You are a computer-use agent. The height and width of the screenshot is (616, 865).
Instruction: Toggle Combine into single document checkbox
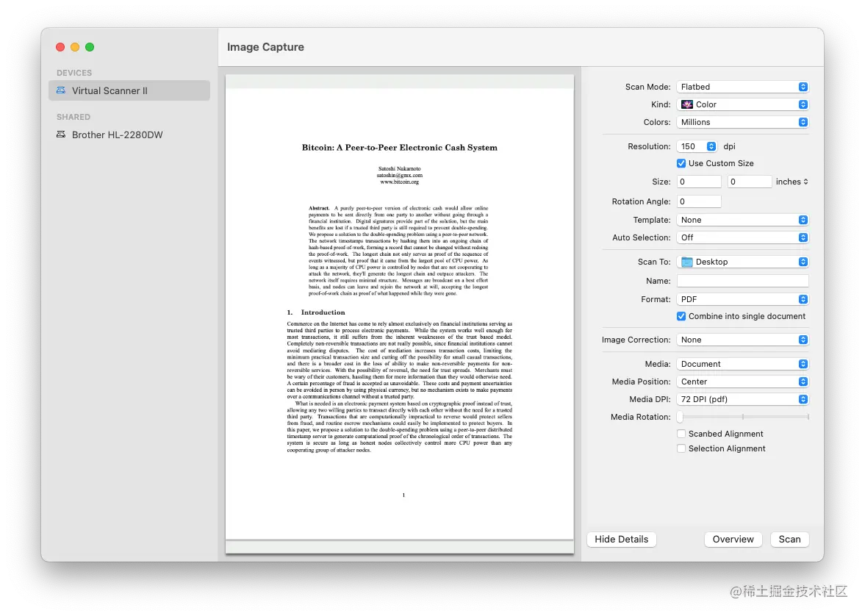tap(681, 316)
